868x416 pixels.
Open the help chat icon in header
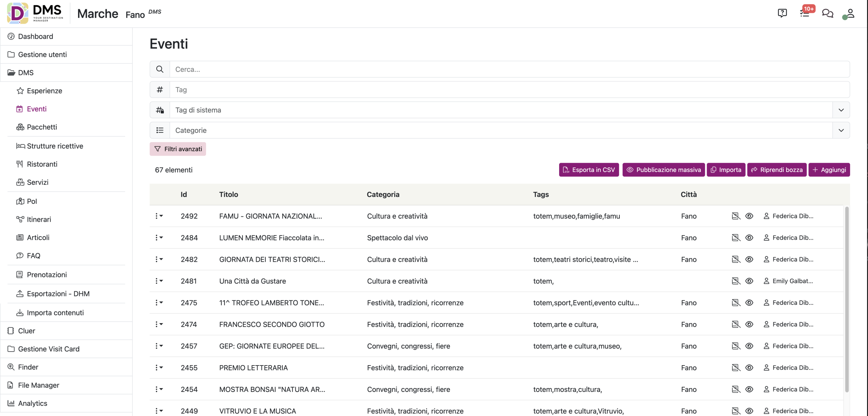pyautogui.click(x=782, y=13)
